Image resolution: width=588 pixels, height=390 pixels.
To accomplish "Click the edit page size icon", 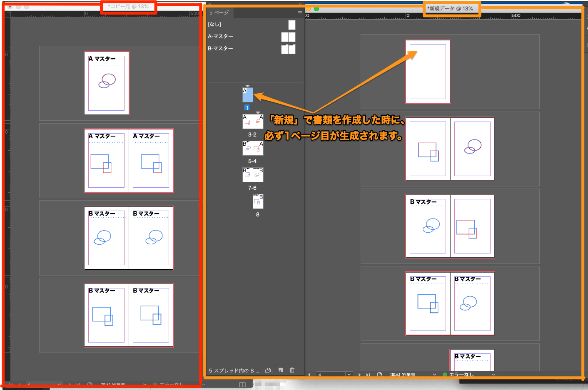I will click(269, 370).
